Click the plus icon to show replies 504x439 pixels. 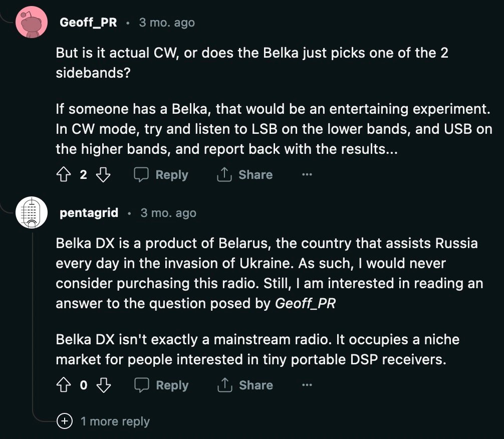pos(64,421)
